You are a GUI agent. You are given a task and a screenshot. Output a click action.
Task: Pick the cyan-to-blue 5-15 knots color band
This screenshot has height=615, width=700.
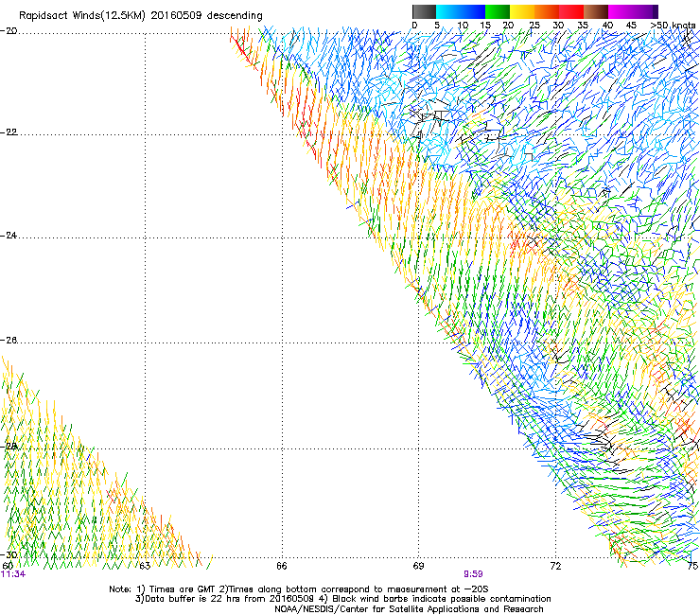(x=461, y=11)
